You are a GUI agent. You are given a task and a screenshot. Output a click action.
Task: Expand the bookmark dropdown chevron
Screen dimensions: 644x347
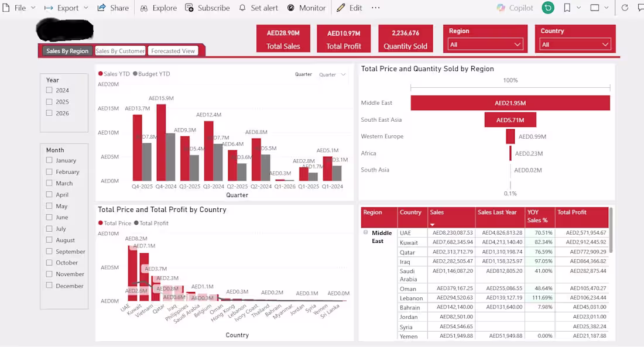tap(578, 8)
